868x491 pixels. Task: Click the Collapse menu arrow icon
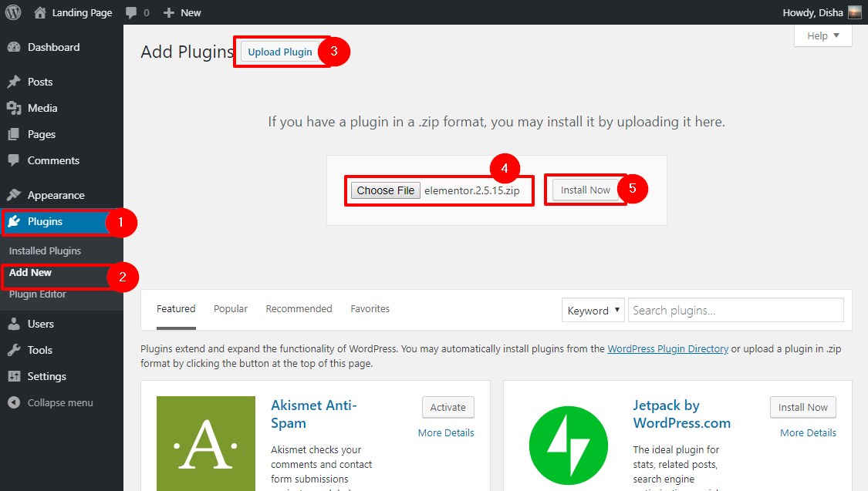[14, 402]
